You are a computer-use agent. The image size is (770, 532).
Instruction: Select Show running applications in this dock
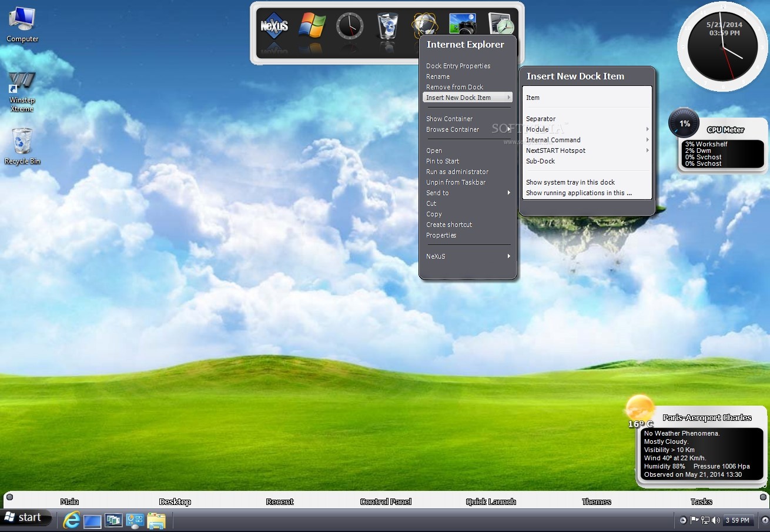[x=587, y=193]
